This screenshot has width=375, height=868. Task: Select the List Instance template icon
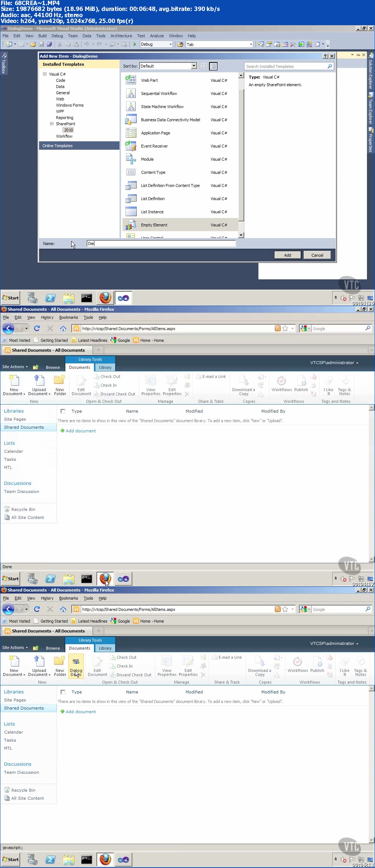pos(131,212)
